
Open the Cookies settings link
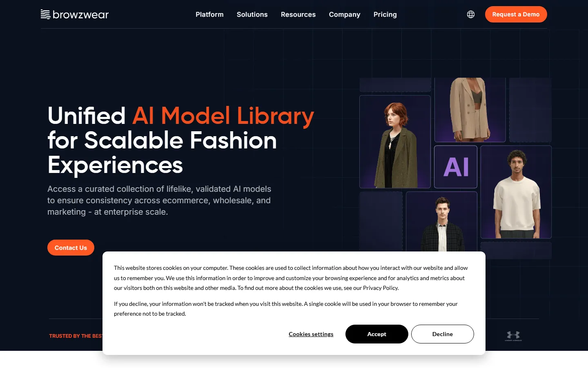click(x=311, y=334)
